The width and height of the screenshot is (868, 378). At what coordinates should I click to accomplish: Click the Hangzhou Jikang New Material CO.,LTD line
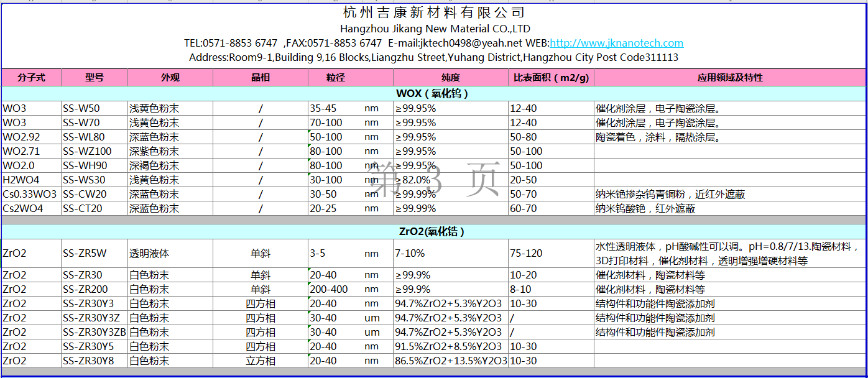[x=435, y=29]
